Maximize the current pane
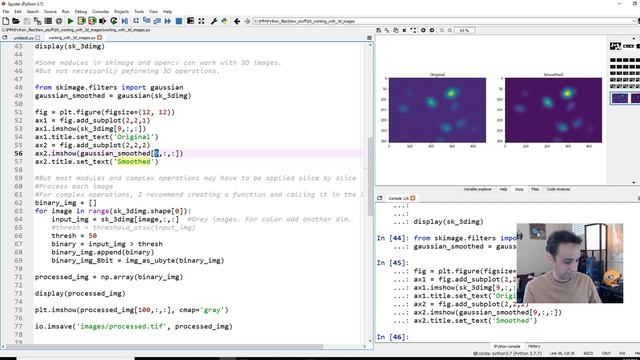 [x=190, y=21]
